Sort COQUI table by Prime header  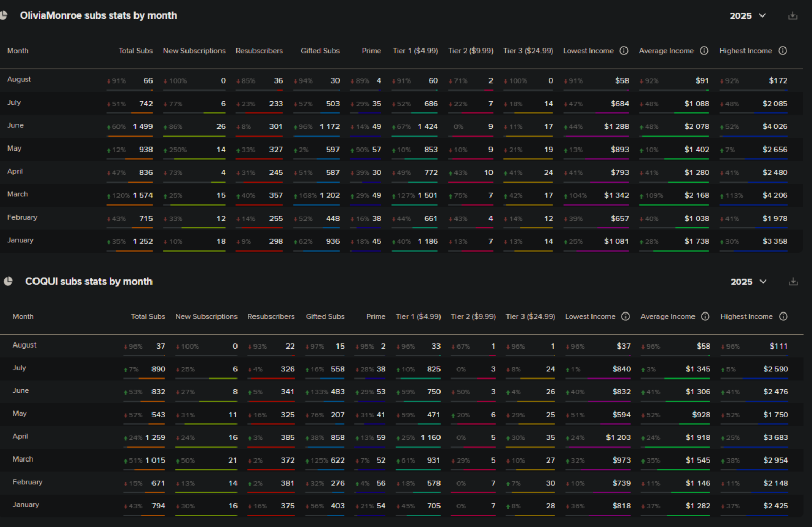click(x=376, y=316)
